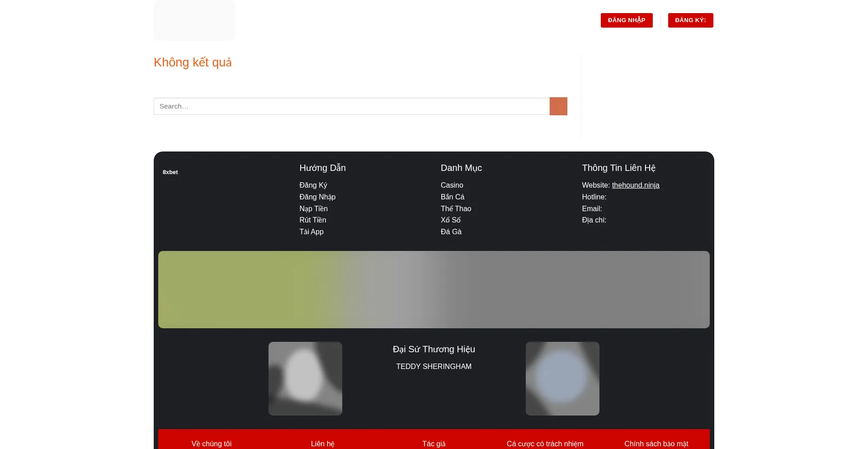Open Chính sách bảo mật footer item
Image resolution: width=868 pixels, height=449 pixels.
[x=656, y=444]
